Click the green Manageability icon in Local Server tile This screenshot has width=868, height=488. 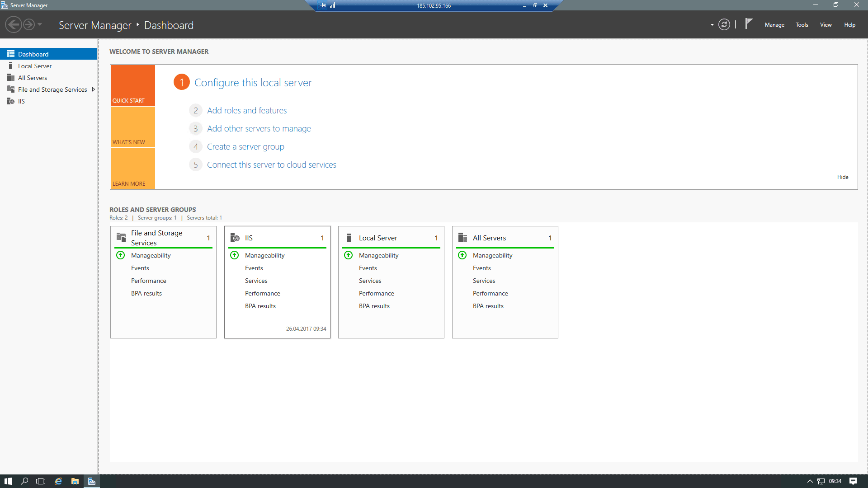[348, 255]
